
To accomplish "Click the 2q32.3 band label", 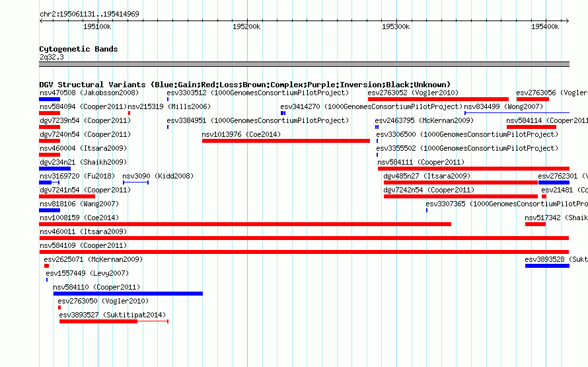I will [52, 57].
